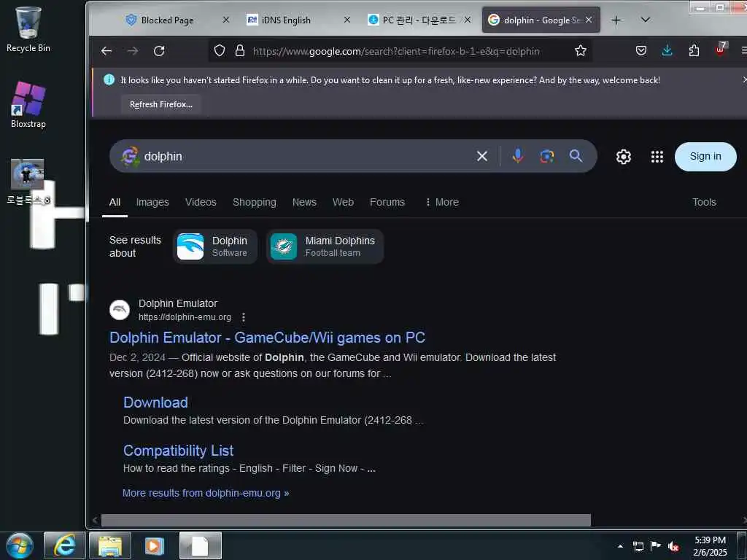Screen dimensions: 747x560
Task: Open Windows Explorer from taskbar
Action: [110, 545]
